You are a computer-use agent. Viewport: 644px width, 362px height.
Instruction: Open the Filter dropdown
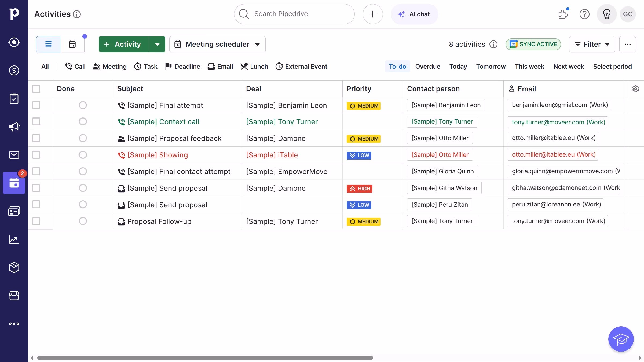pyautogui.click(x=592, y=44)
